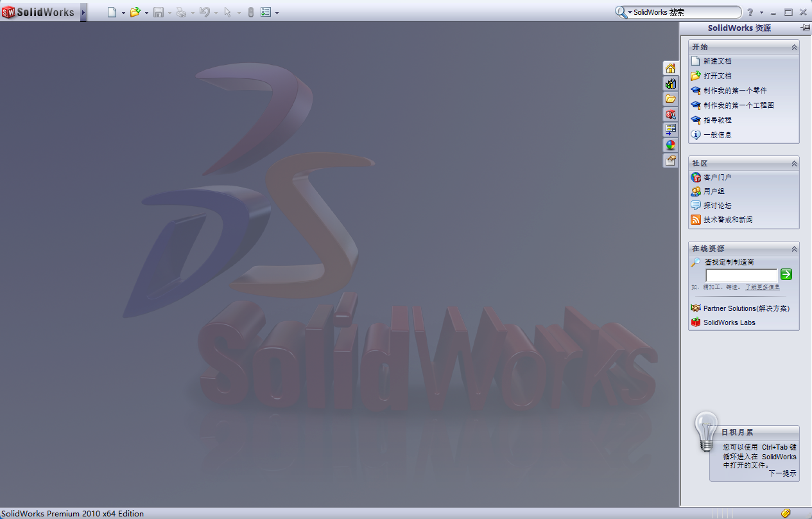Open the View Palette panel
This screenshot has height=519, width=812.
pos(670,128)
